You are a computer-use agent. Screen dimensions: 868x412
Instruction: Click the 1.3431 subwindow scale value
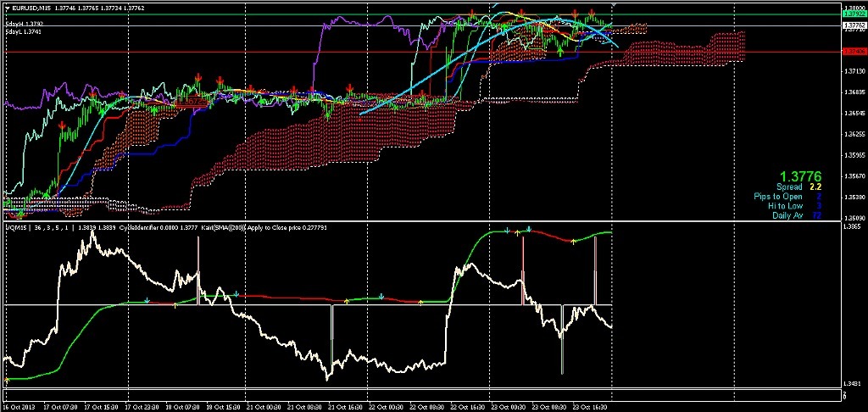coord(850,383)
